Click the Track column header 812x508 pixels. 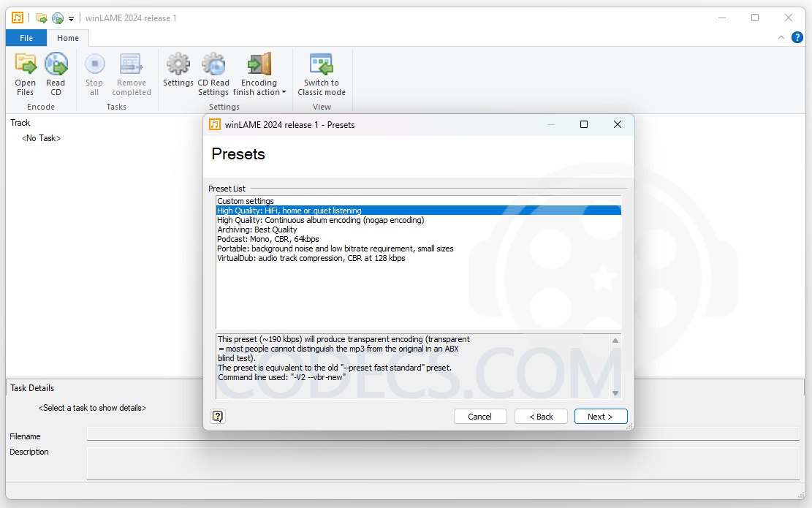pos(20,123)
